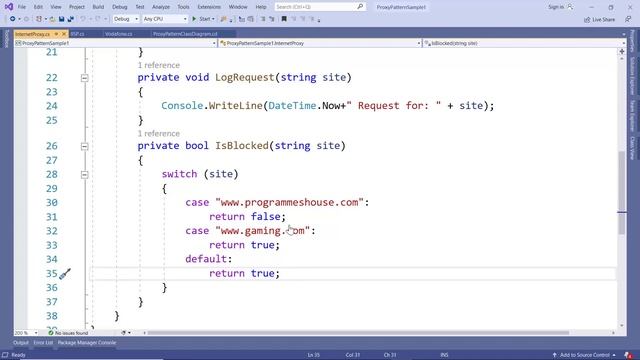Click the Visual Studio logo icon
The height and width of the screenshot is (360, 640).
click(9, 7)
